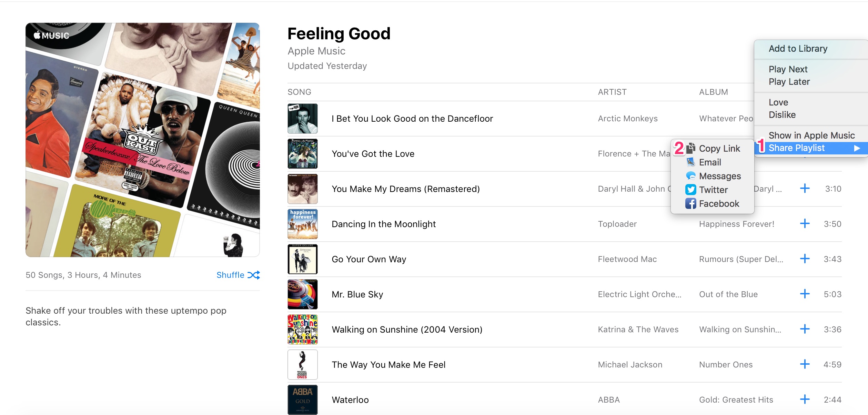Add You Make My Dreams plus icon
This screenshot has width=868, height=415.
(x=805, y=189)
